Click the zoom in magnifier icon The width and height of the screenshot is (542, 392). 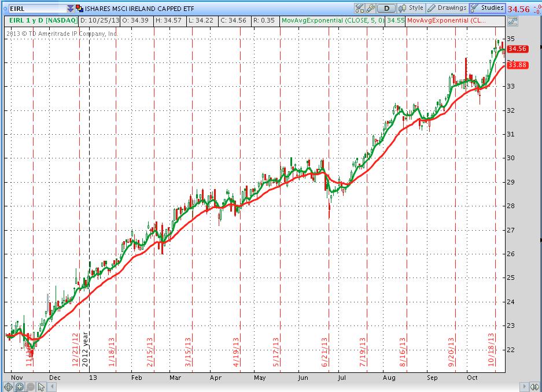click(19, 387)
